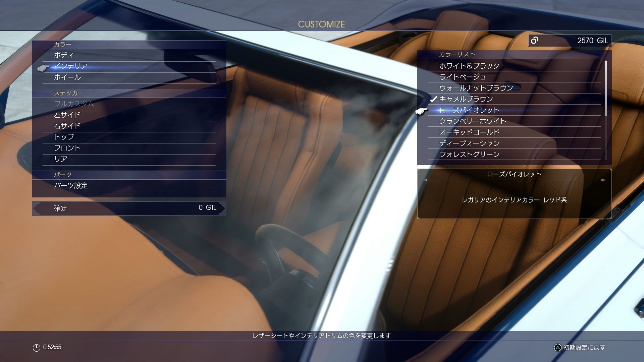
Task: Select ボディ color option
Action: pos(129,55)
